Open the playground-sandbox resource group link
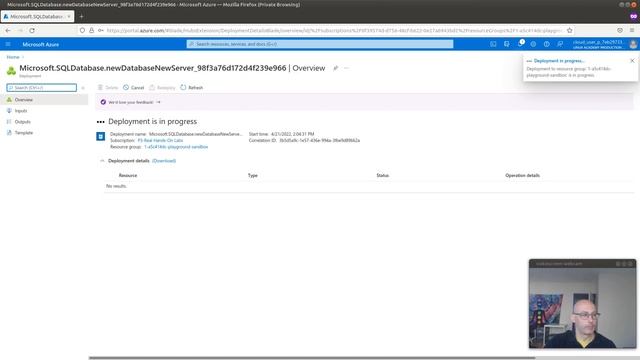 176,147
